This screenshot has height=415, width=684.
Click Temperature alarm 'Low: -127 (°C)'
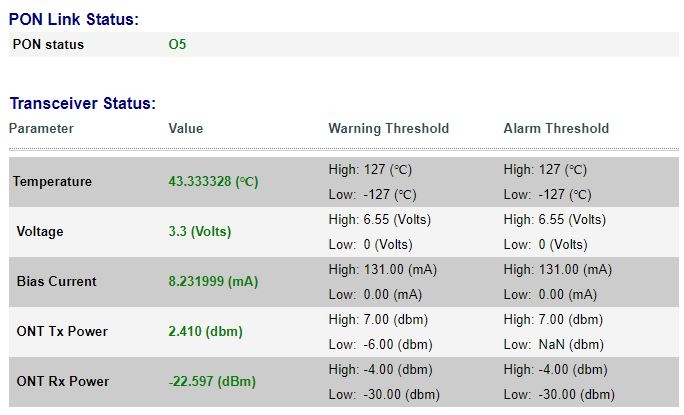[547, 194]
